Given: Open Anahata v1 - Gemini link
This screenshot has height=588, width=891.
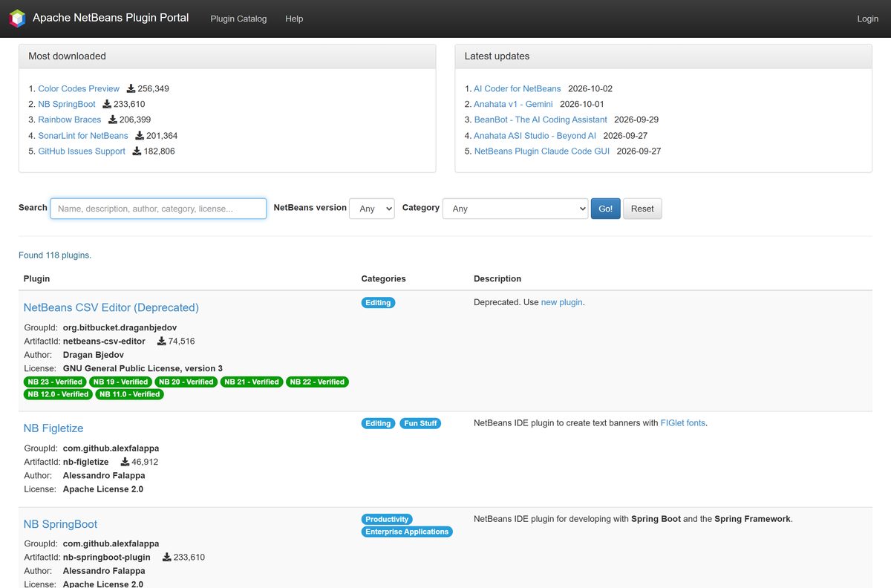Looking at the screenshot, I should 513,104.
